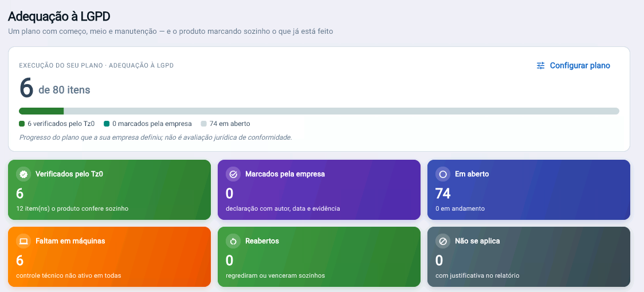This screenshot has width=644, height=292.
Task: Click the circle icon on Em aberto card
Action: (x=443, y=174)
